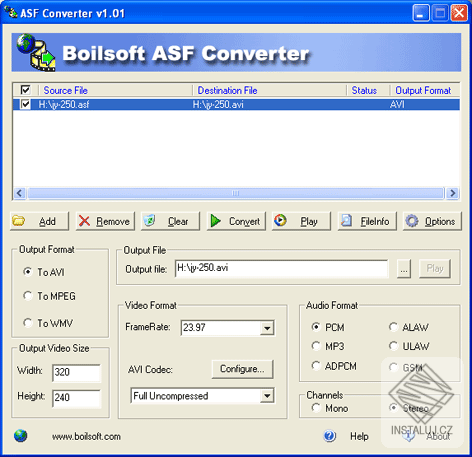The image size is (472, 457).
Task: Open the www.boilsoft.com link
Action: click(86, 436)
